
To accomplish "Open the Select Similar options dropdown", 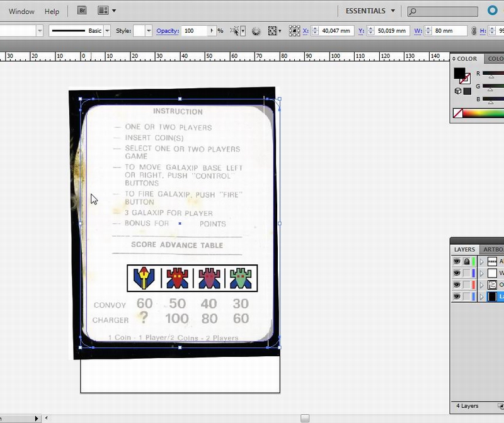I will click(243, 31).
